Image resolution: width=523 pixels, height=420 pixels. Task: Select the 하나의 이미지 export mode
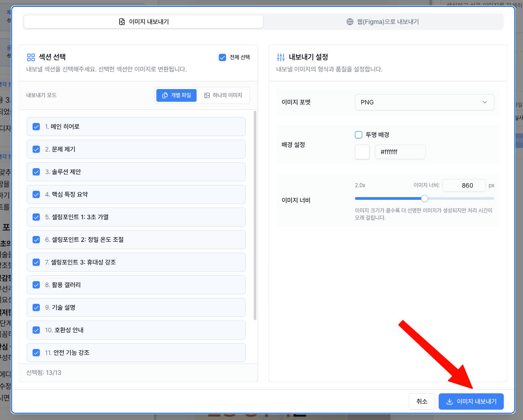tap(223, 95)
